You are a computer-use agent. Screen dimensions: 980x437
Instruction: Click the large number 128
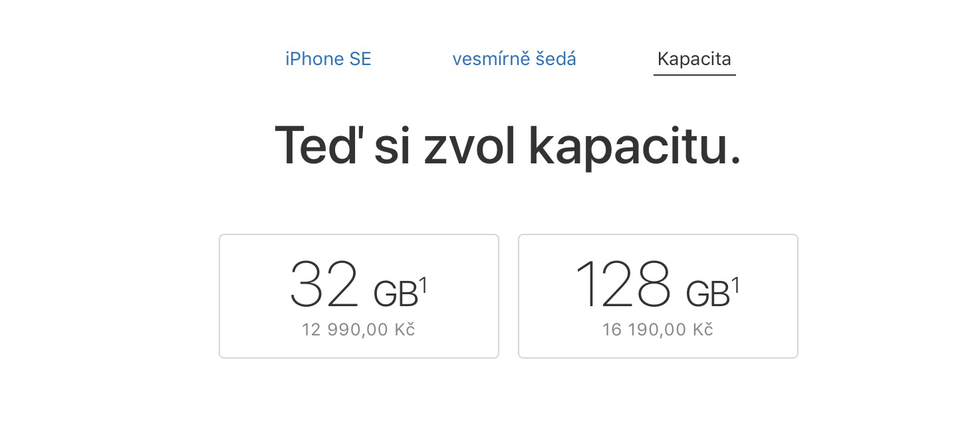coord(624,284)
